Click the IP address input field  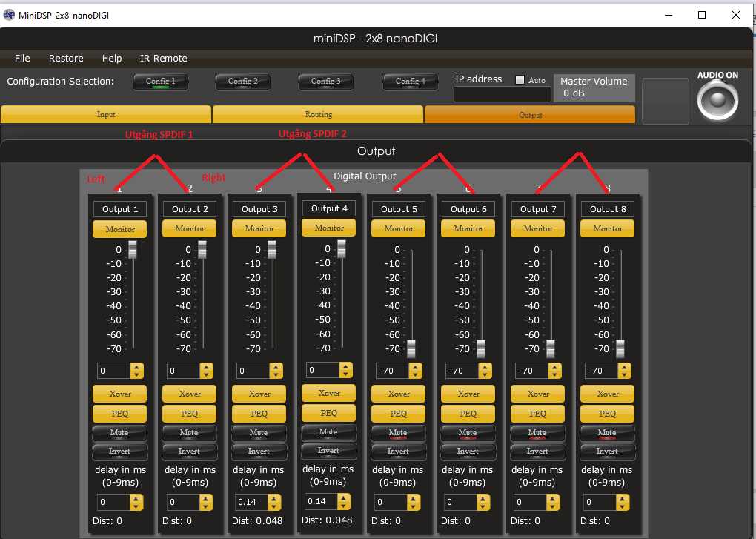[x=502, y=94]
